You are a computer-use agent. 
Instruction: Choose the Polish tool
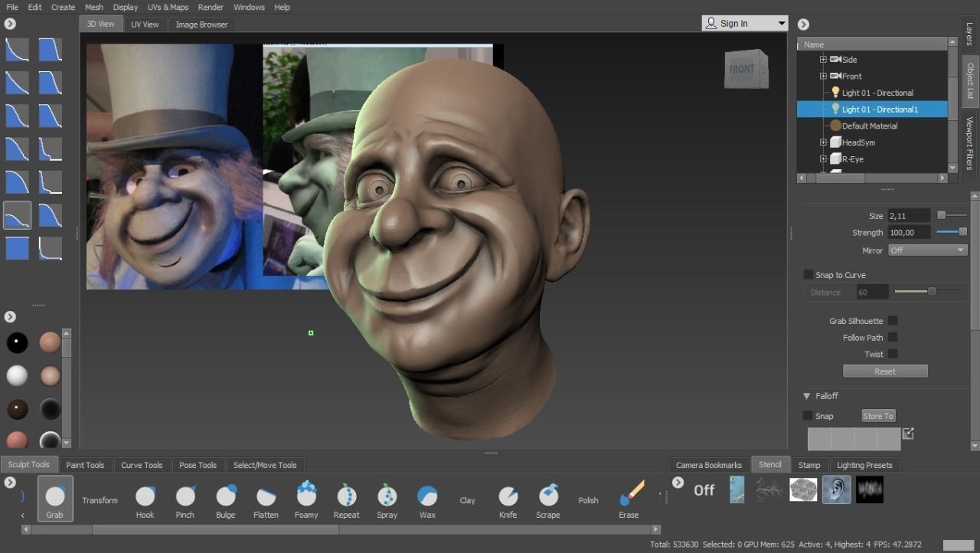[589, 500]
